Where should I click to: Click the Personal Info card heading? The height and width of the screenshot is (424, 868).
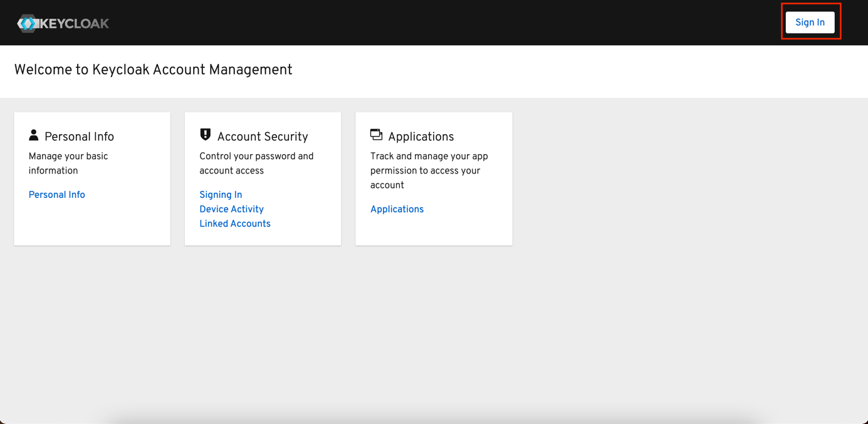[79, 137]
